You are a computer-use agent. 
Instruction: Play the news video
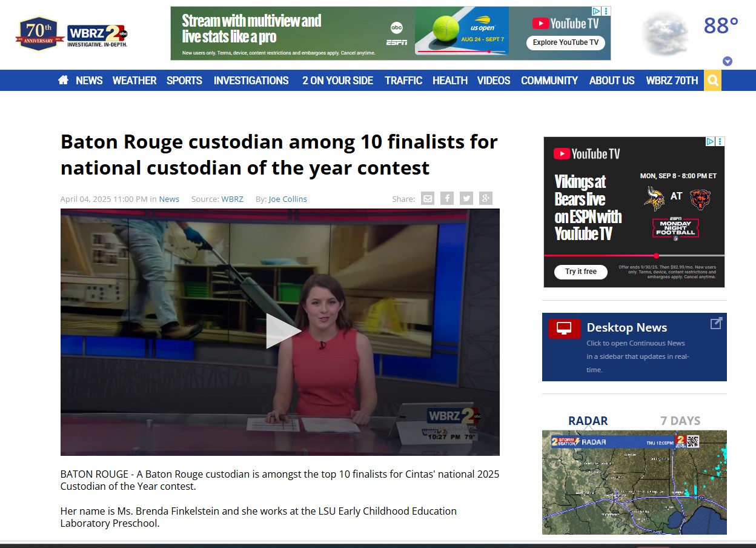[x=282, y=331]
